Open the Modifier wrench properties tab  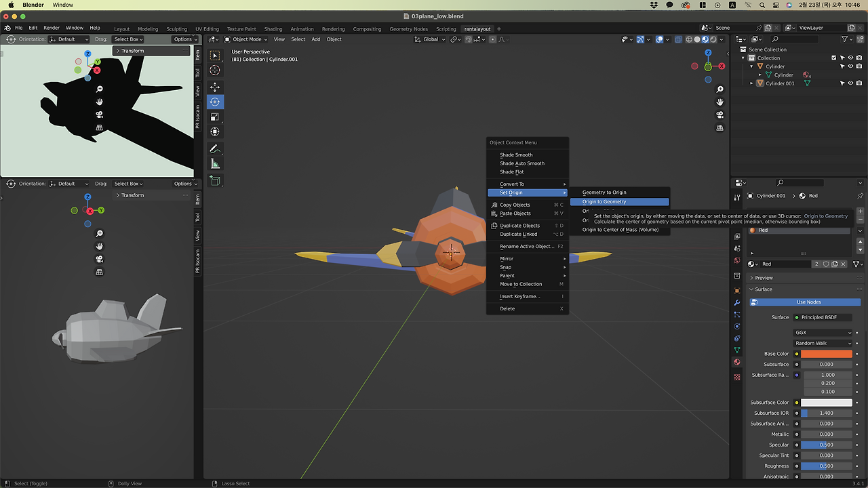tap(737, 302)
